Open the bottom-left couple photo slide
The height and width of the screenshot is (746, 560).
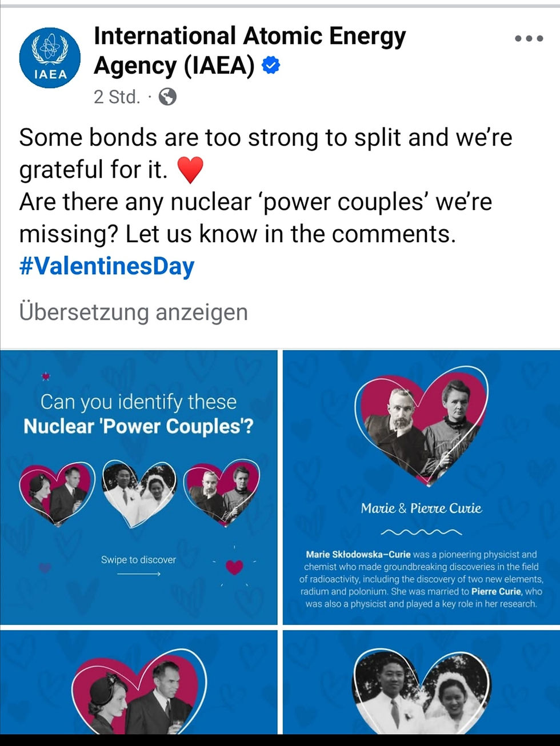(x=139, y=685)
